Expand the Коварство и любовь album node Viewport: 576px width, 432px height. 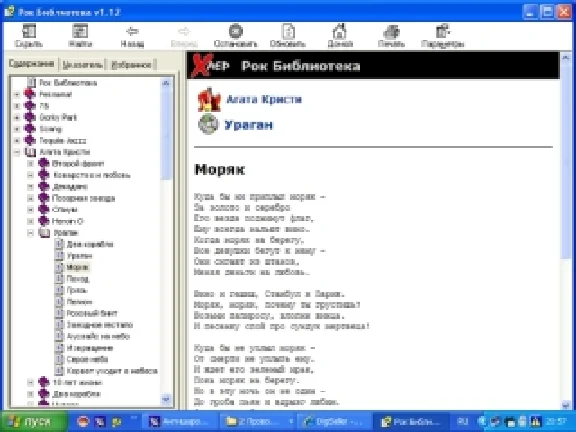click(x=31, y=175)
